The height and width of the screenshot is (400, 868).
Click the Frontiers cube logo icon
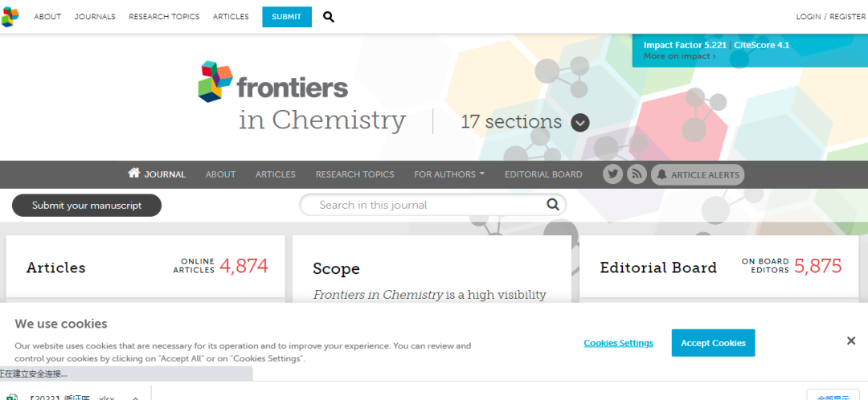point(10,16)
